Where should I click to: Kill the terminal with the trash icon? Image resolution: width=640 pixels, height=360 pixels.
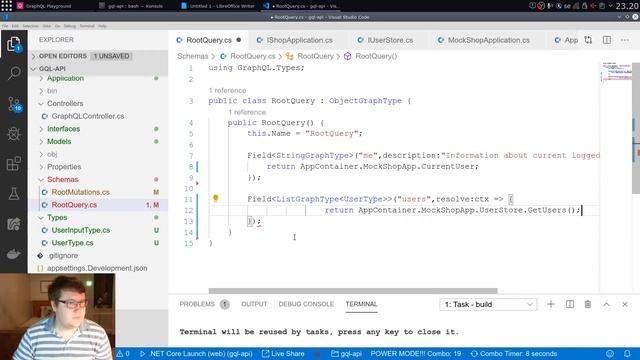pyautogui.click(x=588, y=304)
